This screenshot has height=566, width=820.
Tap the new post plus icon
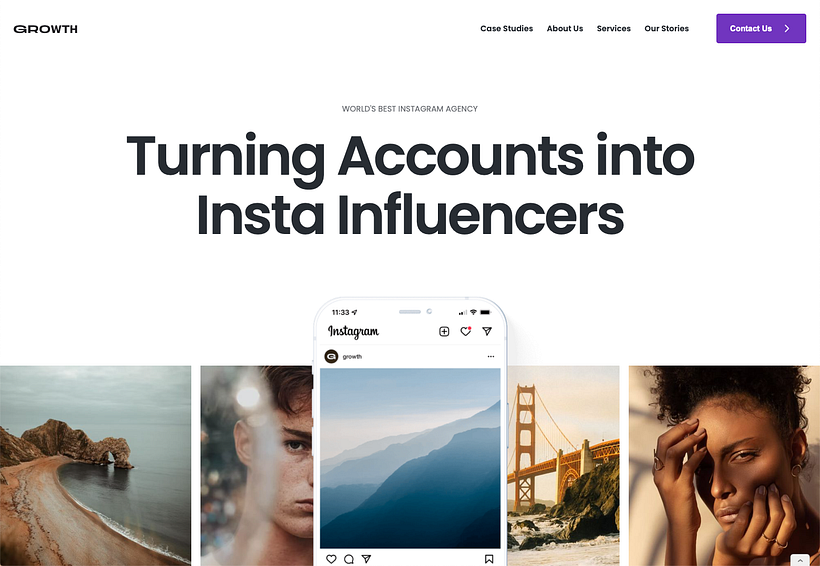pos(444,331)
